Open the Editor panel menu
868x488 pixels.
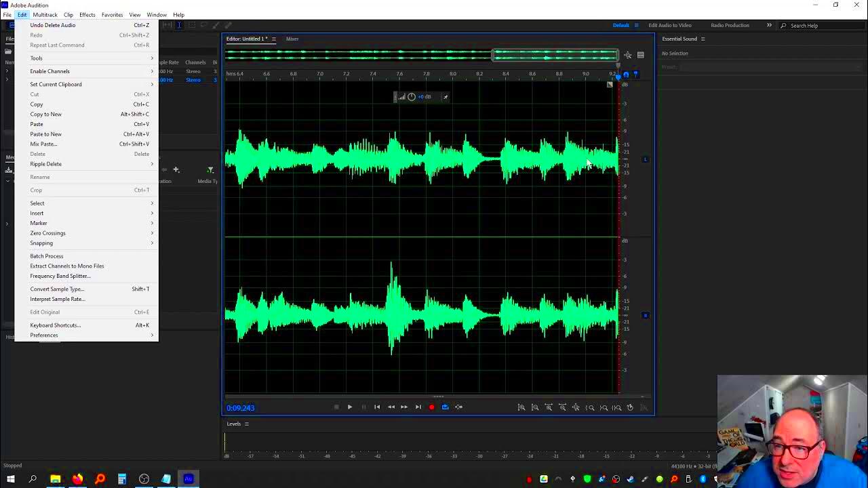click(x=273, y=39)
